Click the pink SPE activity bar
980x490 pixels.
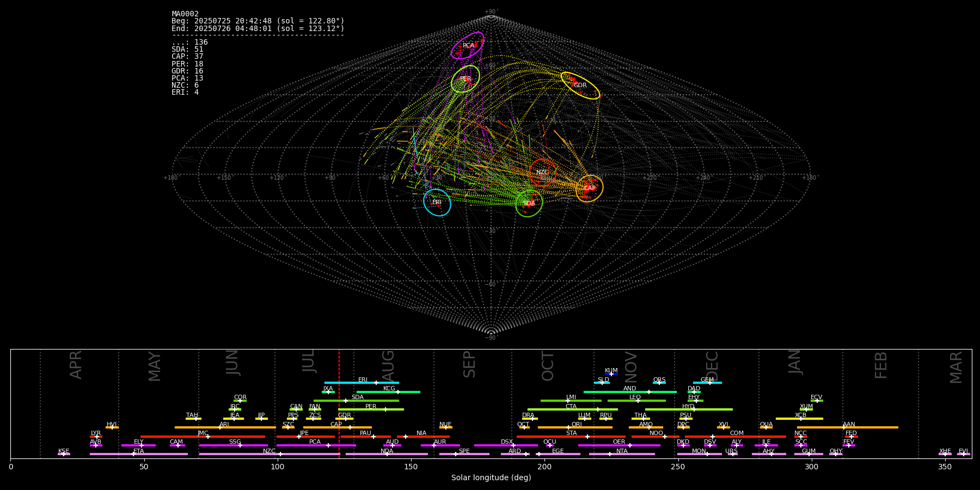(464, 454)
